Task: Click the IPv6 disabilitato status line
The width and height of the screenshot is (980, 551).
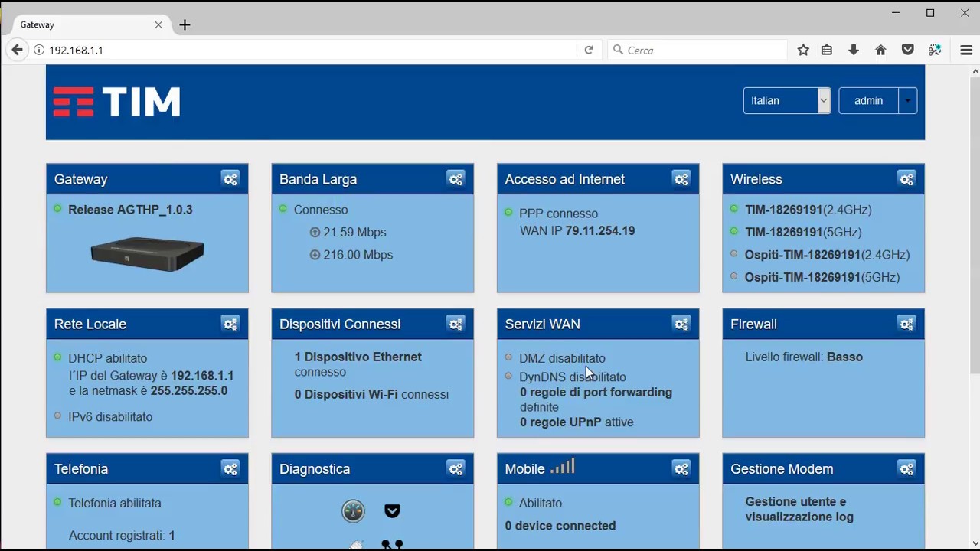Action: 110,417
